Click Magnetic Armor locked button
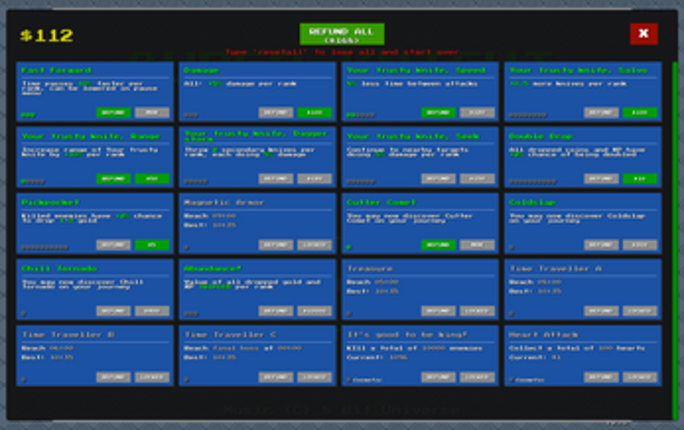684x430 pixels. tap(315, 245)
